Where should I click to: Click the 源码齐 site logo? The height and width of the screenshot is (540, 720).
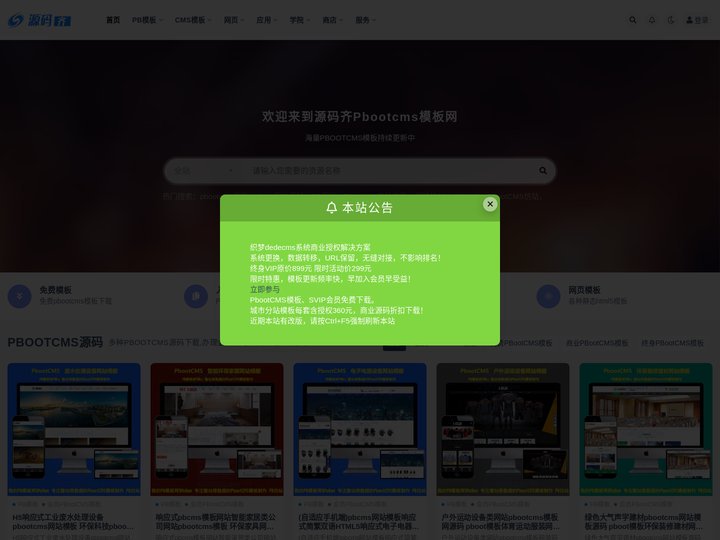pos(39,20)
